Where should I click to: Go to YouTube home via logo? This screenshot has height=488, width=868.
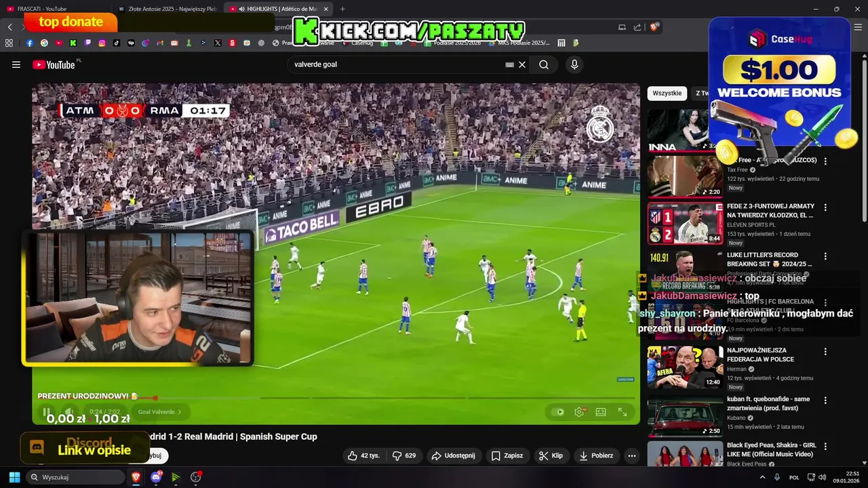(54, 64)
